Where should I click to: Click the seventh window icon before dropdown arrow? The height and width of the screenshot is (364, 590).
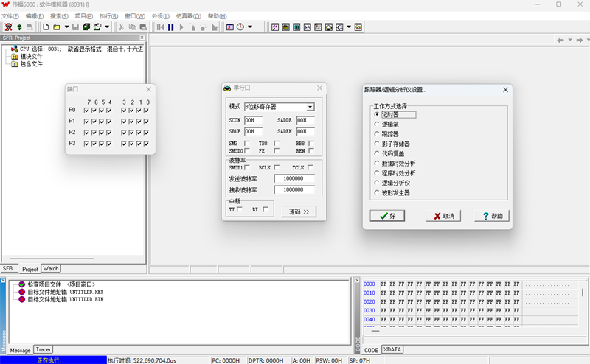coord(339,27)
